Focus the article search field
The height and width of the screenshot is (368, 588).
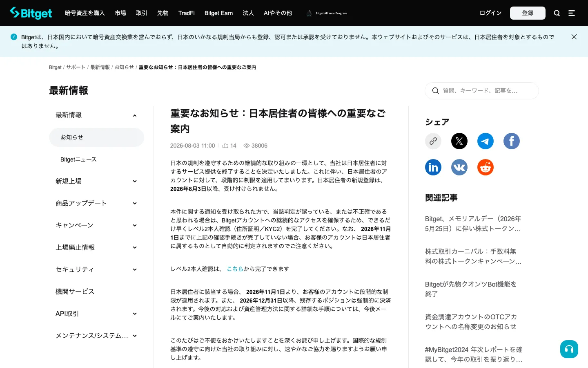click(482, 91)
